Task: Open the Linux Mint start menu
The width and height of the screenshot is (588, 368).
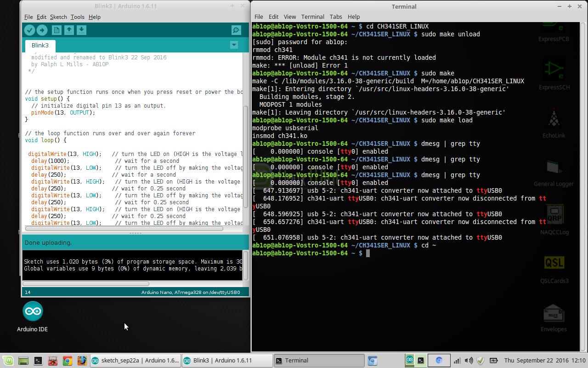Action: [x=8, y=361]
